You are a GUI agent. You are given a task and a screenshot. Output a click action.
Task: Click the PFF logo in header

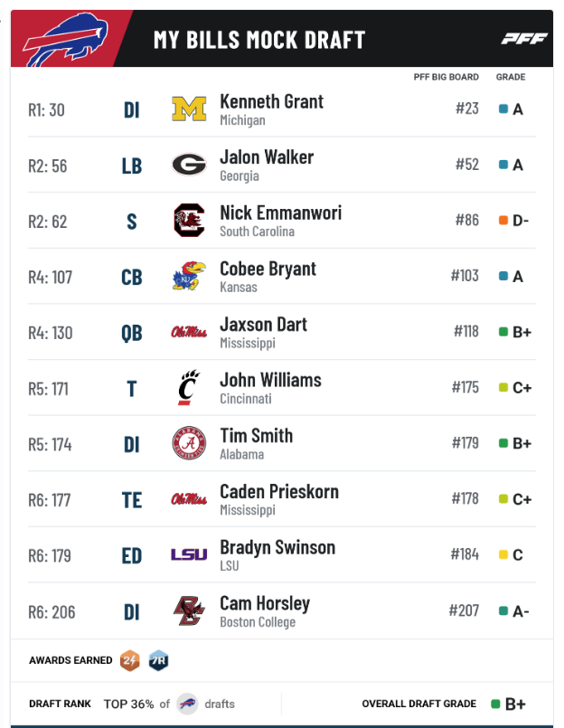[524, 39]
